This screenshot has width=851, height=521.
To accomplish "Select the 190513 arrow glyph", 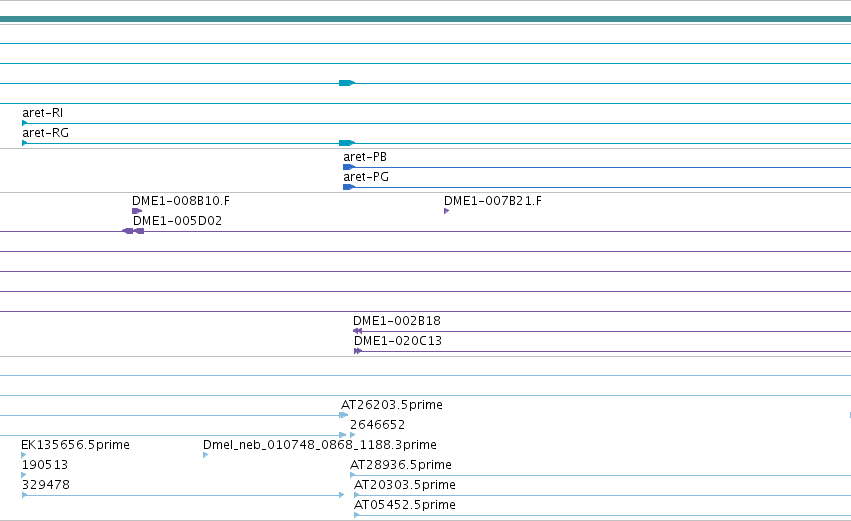I will click(x=24, y=475).
